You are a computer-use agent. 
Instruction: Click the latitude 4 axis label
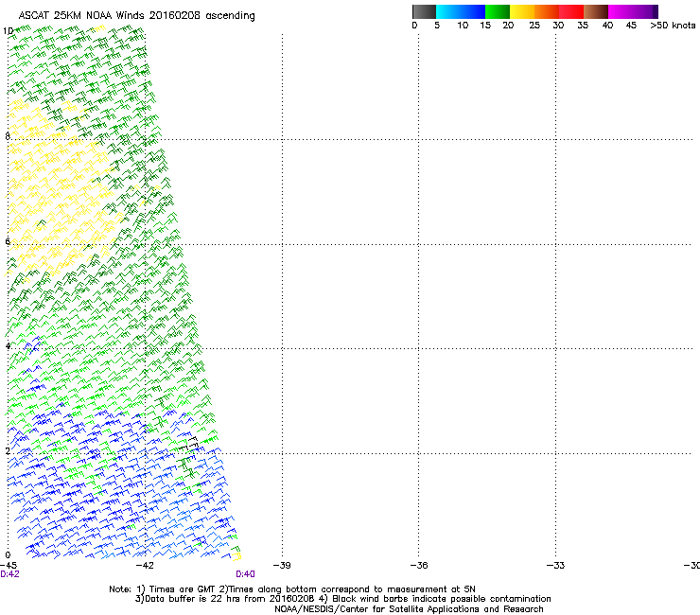[x=8, y=346]
